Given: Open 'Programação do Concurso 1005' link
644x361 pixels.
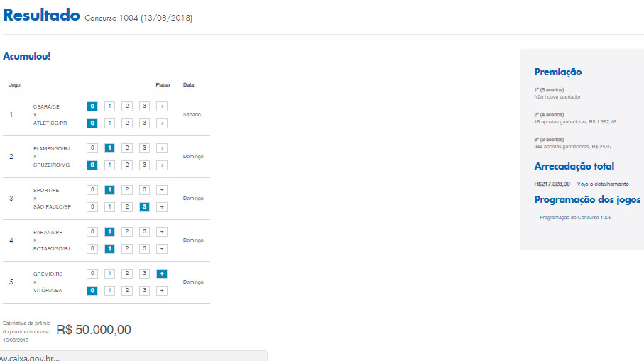Looking at the screenshot, I should pos(575,218).
